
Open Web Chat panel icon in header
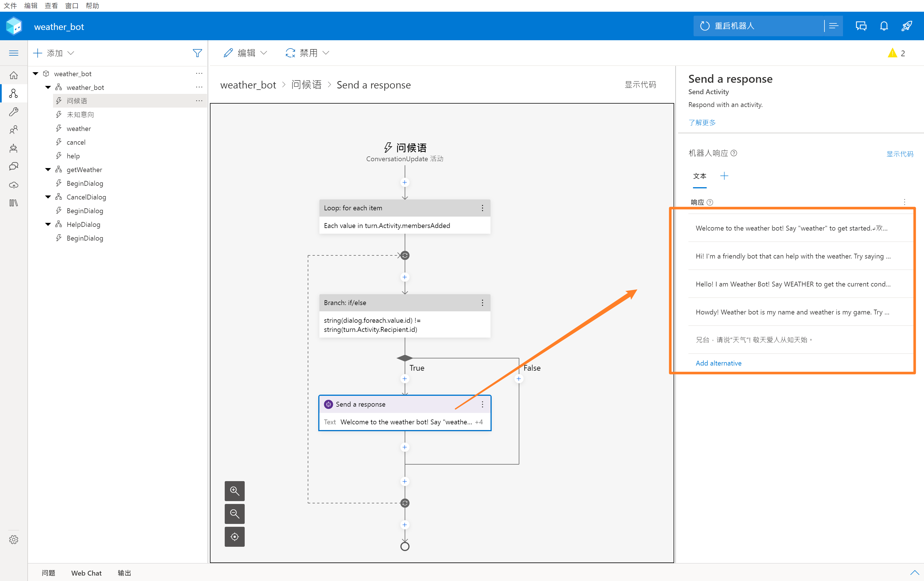[x=861, y=26]
